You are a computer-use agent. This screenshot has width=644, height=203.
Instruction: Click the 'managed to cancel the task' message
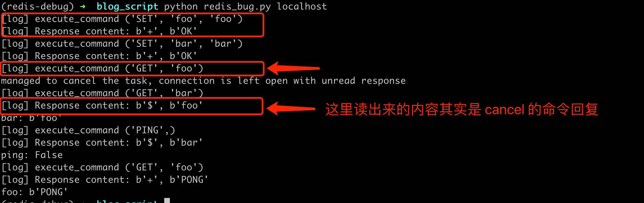pos(203,81)
